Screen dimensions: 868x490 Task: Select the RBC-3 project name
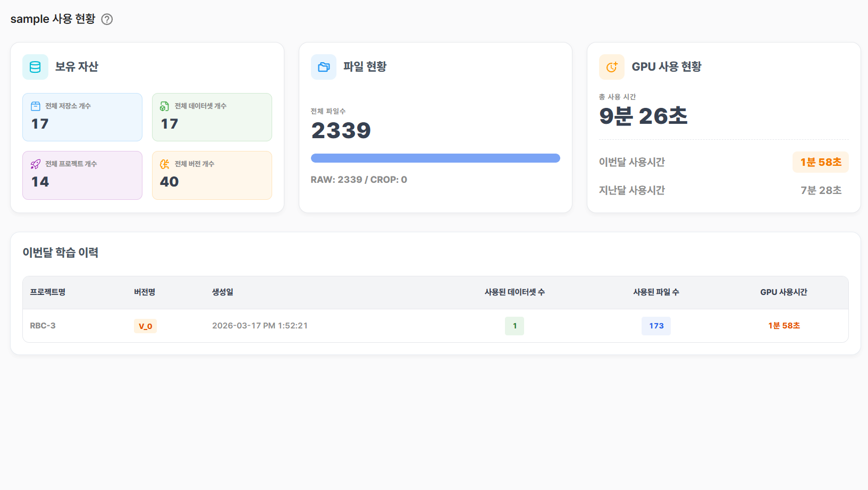[43, 326]
